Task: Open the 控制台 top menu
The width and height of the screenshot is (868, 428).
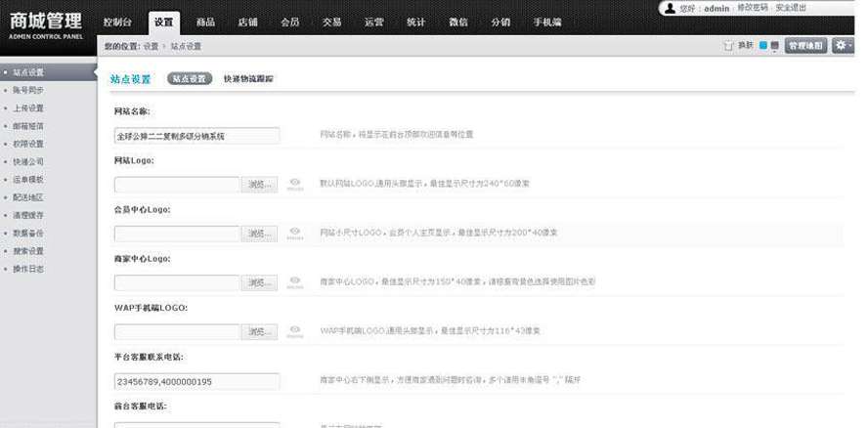Action: [117, 22]
